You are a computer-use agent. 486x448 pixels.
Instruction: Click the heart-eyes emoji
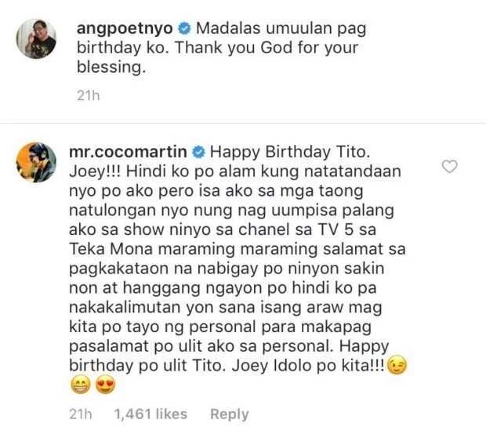(105, 385)
